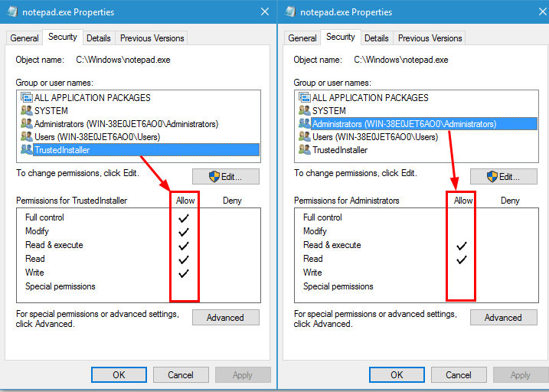Click Write permission row in left window
This screenshot has height=392, width=549.
click(139, 273)
